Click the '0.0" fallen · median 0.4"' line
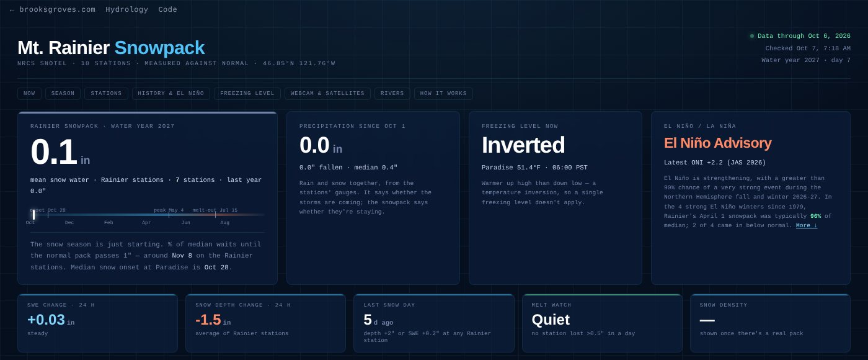This screenshot has height=360, width=868. pos(348,168)
